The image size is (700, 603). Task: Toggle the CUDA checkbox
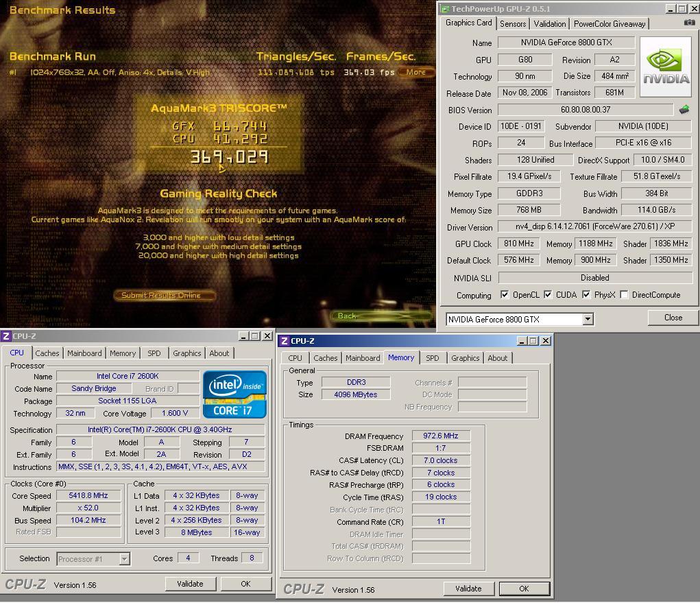tap(548, 295)
